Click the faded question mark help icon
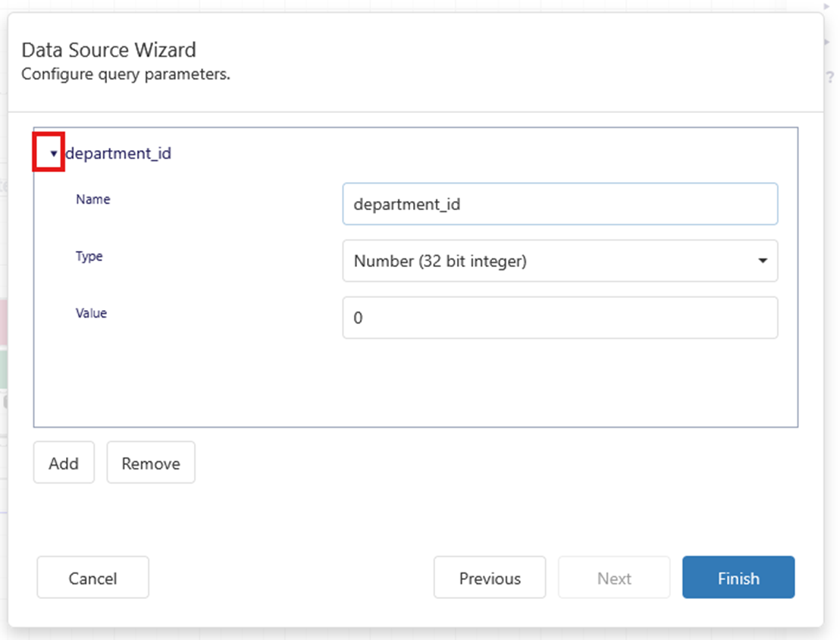 [x=829, y=77]
